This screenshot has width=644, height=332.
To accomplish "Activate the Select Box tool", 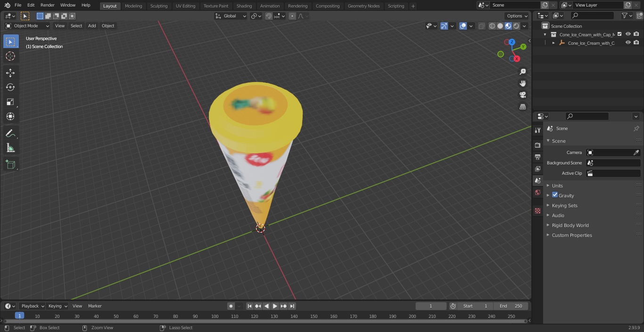I will coord(10,41).
